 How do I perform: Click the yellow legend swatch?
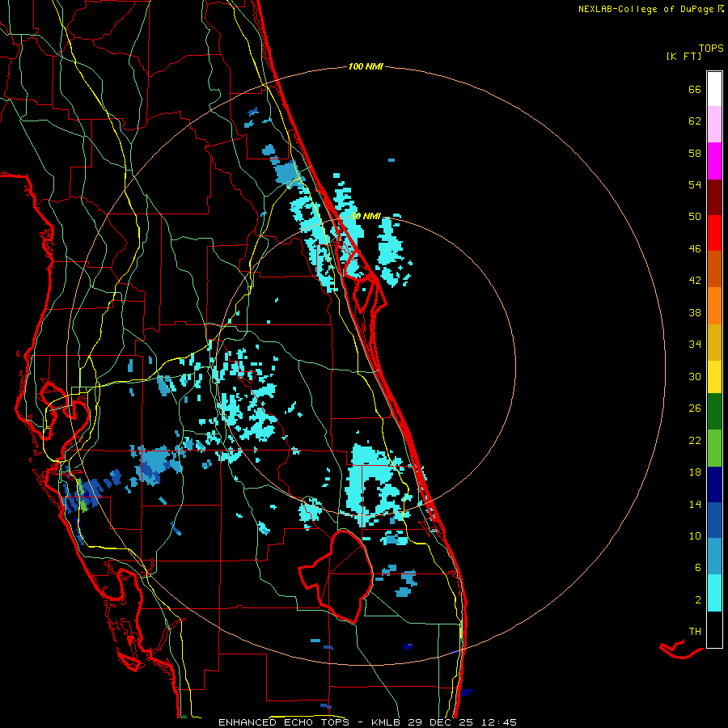(714, 377)
